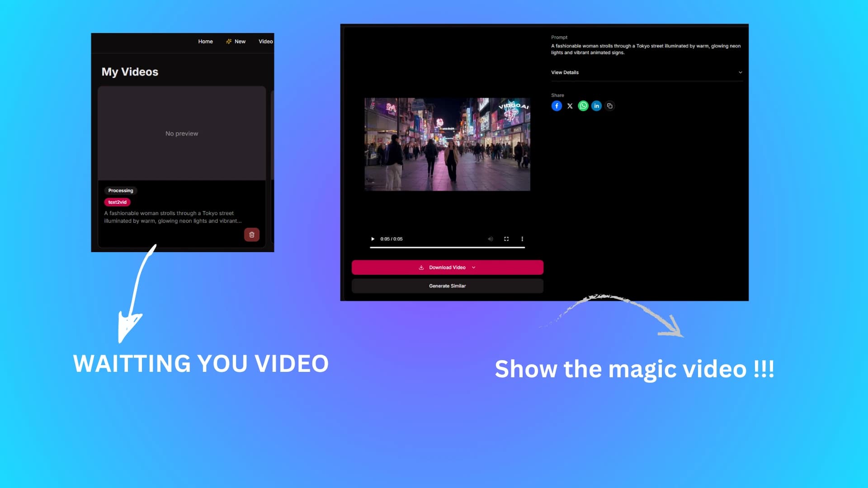
Task: Toggle mute on video player
Action: coord(490,238)
